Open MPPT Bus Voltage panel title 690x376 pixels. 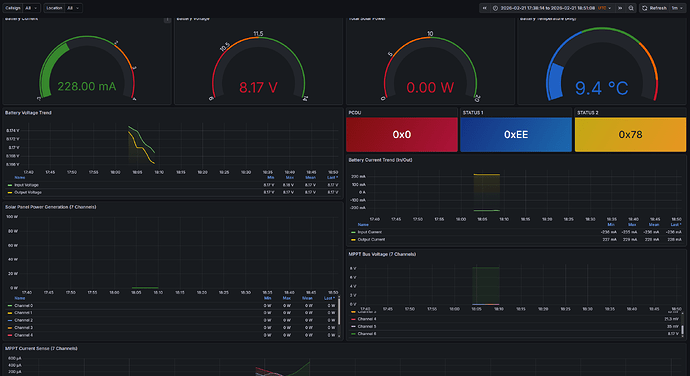tap(382, 254)
